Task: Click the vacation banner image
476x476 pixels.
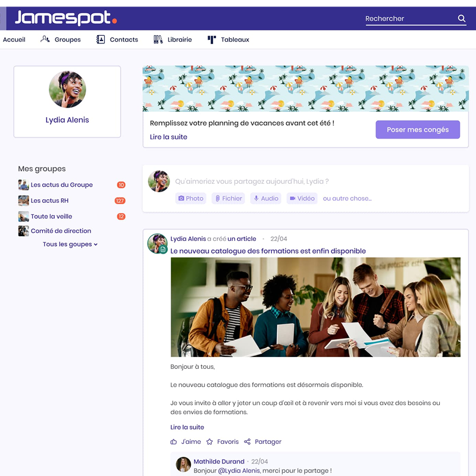Action: point(306,89)
